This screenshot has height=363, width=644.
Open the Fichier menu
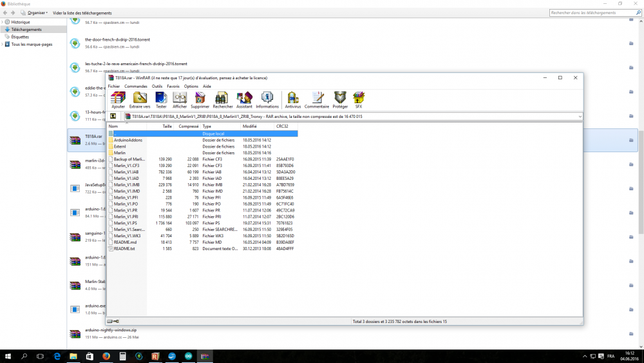114,86
